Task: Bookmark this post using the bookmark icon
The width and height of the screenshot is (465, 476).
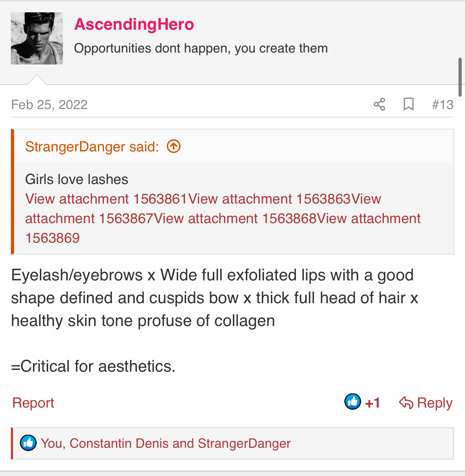Action: click(x=409, y=104)
